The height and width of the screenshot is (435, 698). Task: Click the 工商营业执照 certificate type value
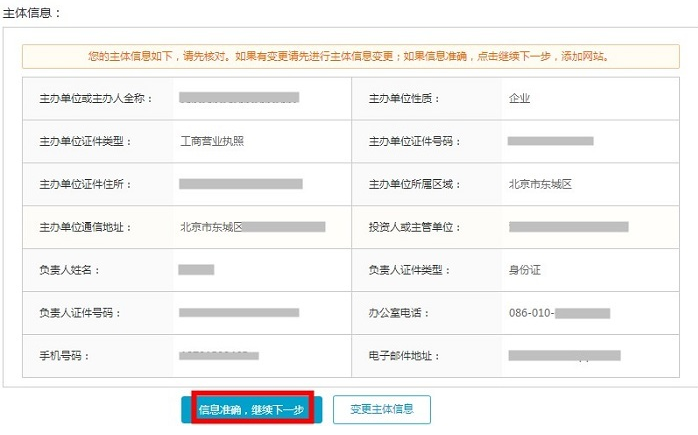tap(211, 141)
